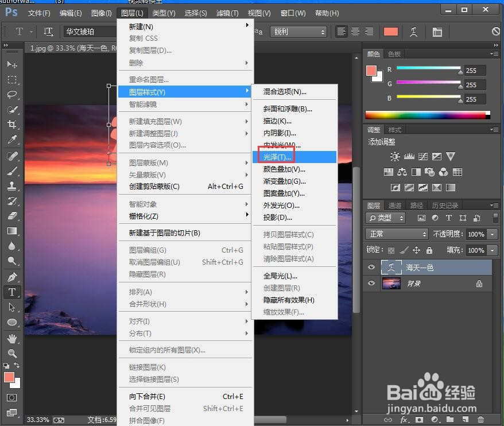Image resolution: width=504 pixels, height=426 pixels.
Task: Toggle center-align text option
Action: [x=355, y=32]
